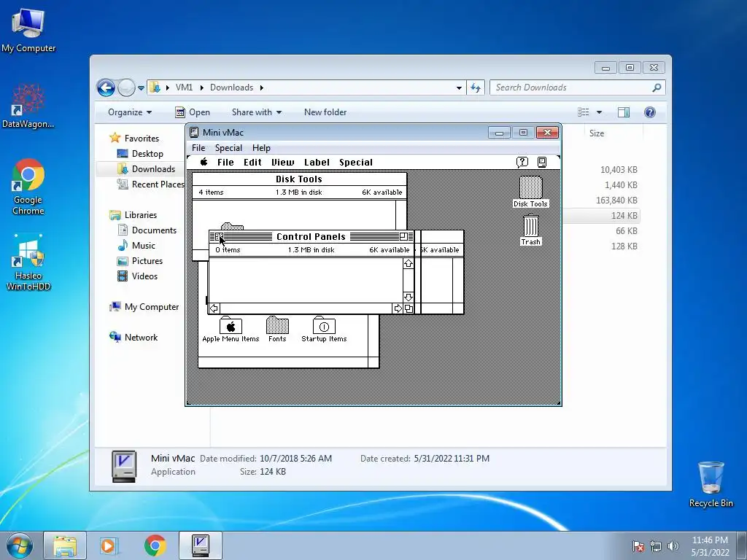This screenshot has width=747, height=560.
Task: Click the Balloon Help question mark icon
Action: (x=522, y=162)
